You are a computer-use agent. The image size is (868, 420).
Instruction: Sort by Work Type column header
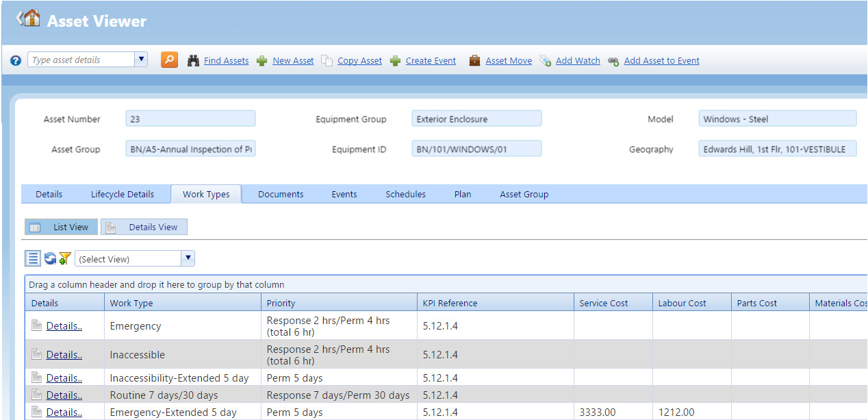(183, 303)
